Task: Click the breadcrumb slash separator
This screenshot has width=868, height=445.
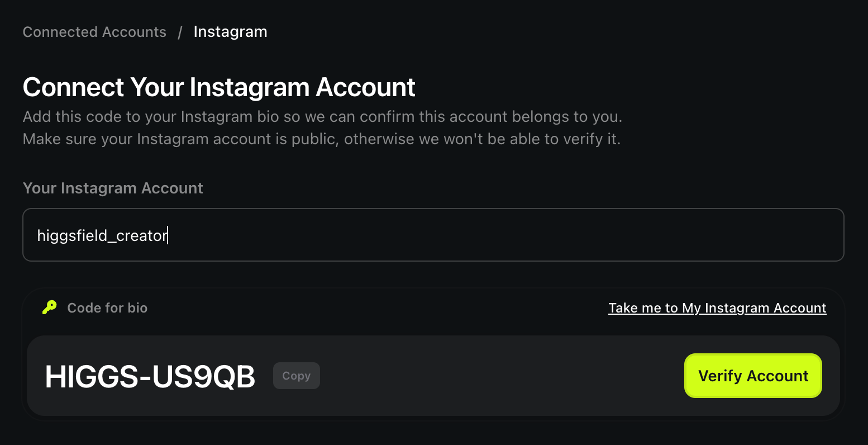Action: [180, 32]
